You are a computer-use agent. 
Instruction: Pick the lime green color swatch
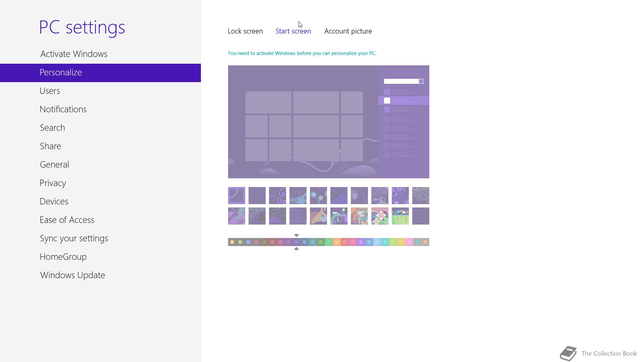click(x=393, y=242)
